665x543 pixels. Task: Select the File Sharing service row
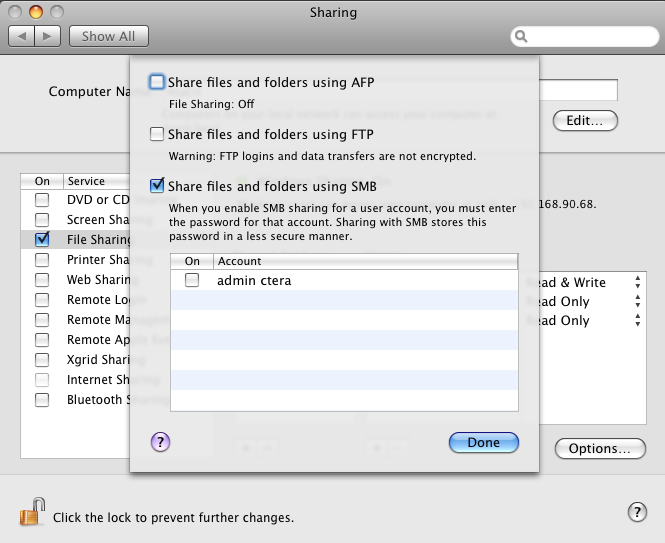[75, 240]
